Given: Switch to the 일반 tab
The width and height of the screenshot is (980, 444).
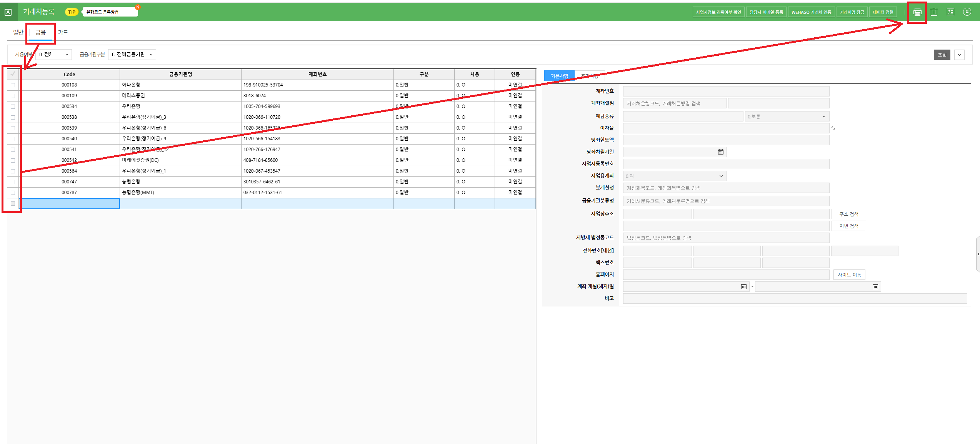Looking at the screenshot, I should click(18, 32).
